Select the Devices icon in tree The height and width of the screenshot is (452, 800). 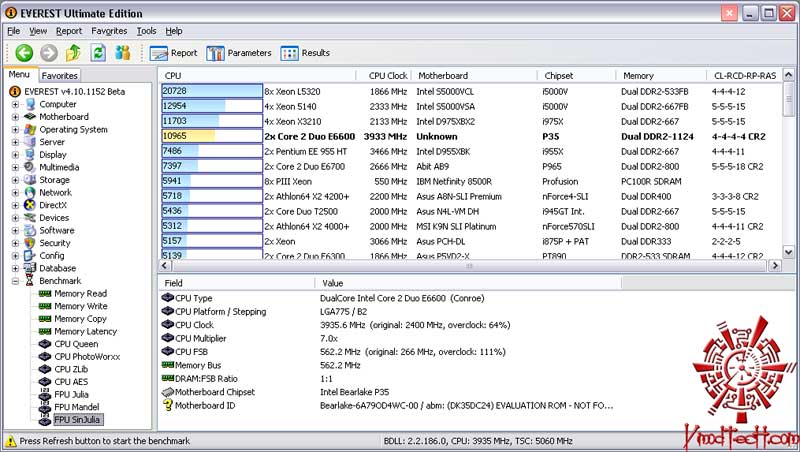(31, 218)
